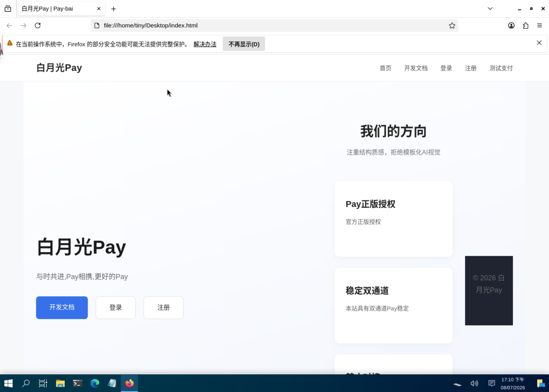
Task: Open the Firefox application menu
Action: [x=540, y=26]
